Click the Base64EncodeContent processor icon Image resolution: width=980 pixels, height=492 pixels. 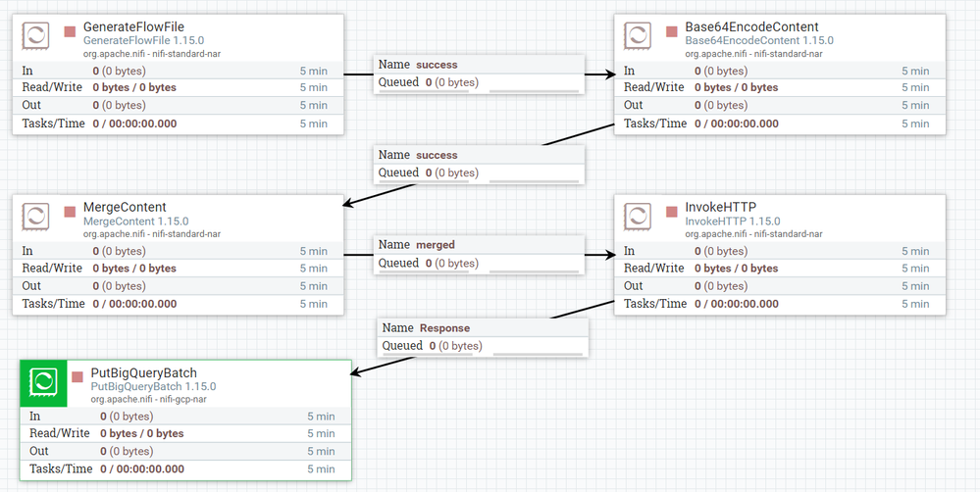638,35
